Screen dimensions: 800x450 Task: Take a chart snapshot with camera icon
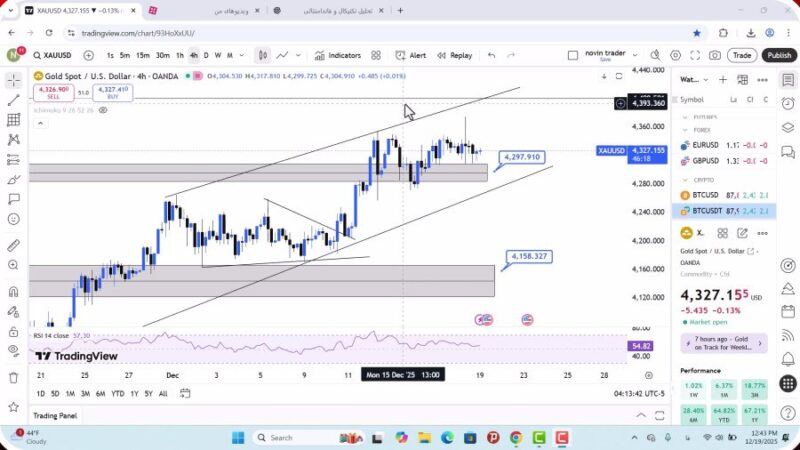[715, 55]
